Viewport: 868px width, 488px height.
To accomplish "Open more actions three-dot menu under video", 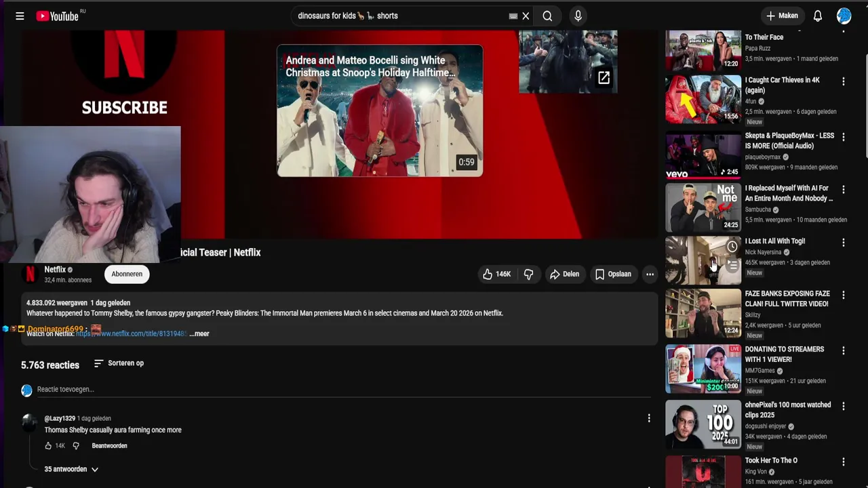I will 650,274.
